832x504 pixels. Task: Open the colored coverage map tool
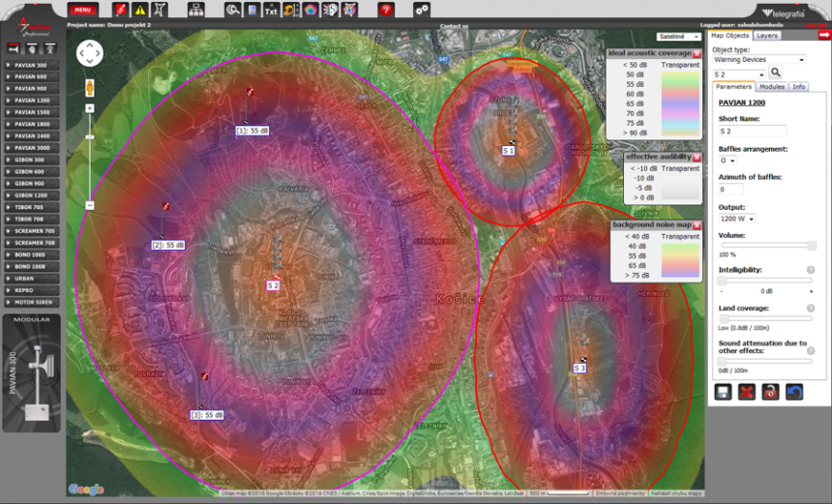coord(311,10)
